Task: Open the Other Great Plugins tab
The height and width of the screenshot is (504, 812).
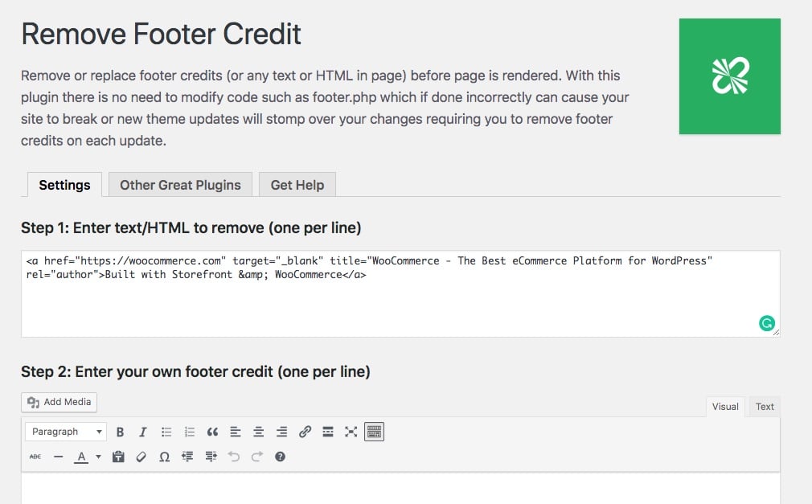Action: click(179, 184)
